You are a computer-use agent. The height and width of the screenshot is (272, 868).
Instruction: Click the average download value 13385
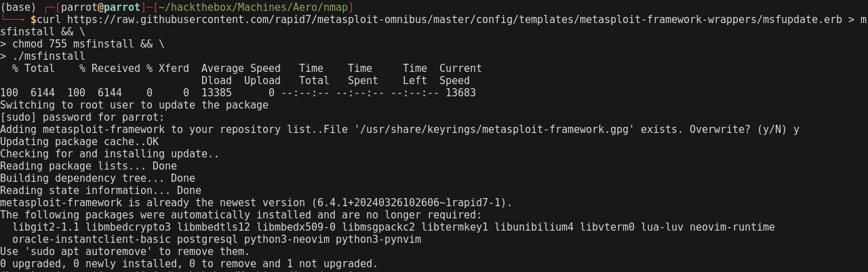[216, 92]
